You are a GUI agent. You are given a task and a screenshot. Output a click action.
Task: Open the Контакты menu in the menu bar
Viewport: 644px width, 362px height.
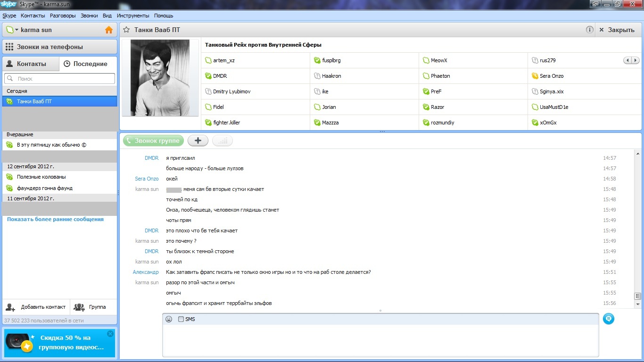pyautogui.click(x=33, y=16)
